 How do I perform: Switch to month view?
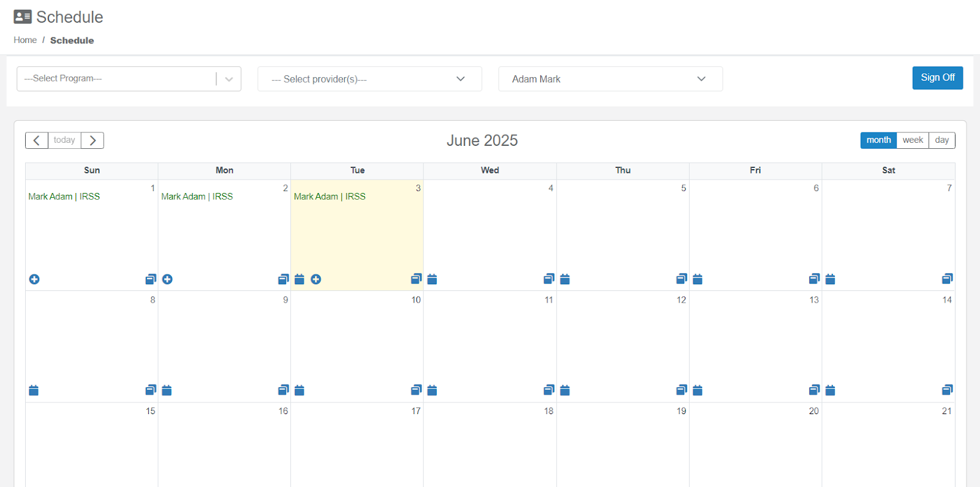pos(878,140)
